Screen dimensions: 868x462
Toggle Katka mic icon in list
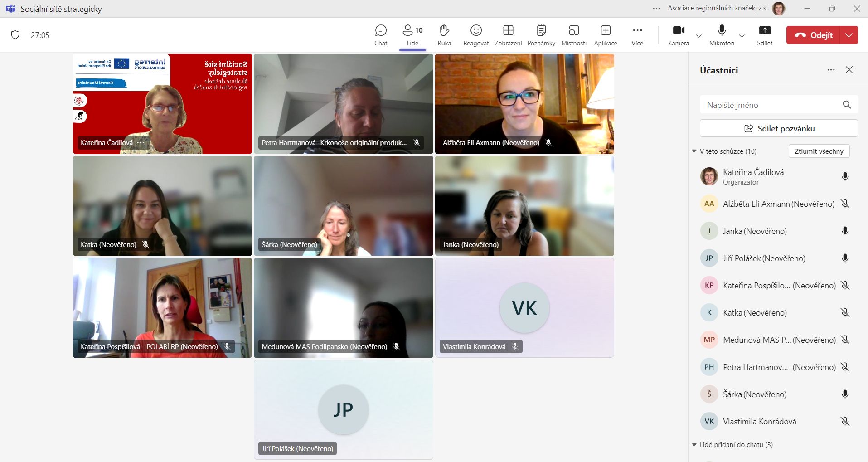845,312
